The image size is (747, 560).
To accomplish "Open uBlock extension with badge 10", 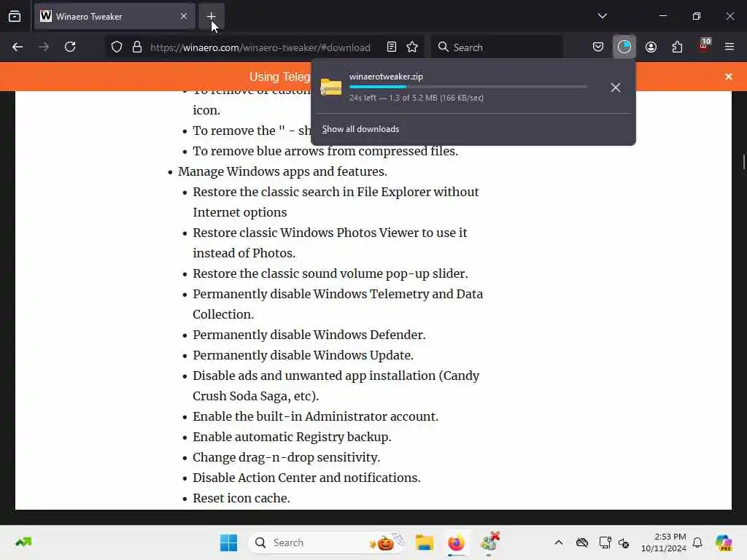I will [704, 46].
